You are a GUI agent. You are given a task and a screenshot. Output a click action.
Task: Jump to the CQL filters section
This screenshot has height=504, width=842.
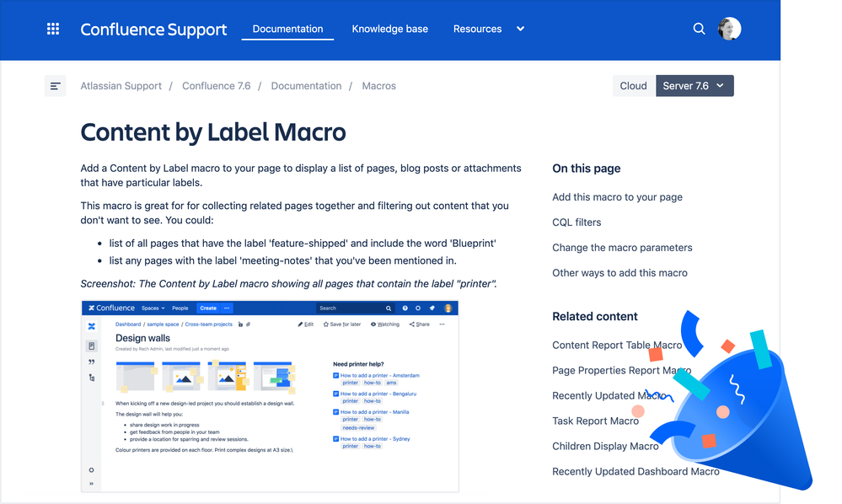point(577,223)
